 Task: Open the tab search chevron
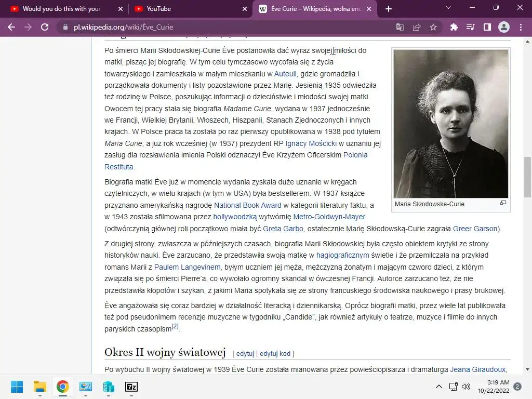[x=448, y=7]
